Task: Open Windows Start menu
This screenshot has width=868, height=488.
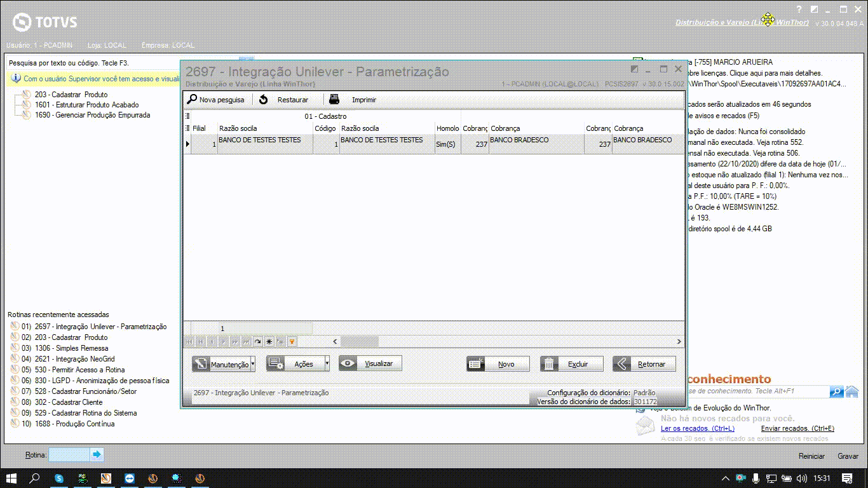Action: [11, 478]
